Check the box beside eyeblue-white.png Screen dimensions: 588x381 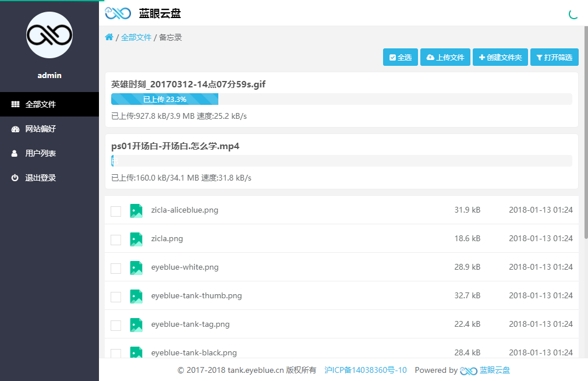[x=116, y=268]
